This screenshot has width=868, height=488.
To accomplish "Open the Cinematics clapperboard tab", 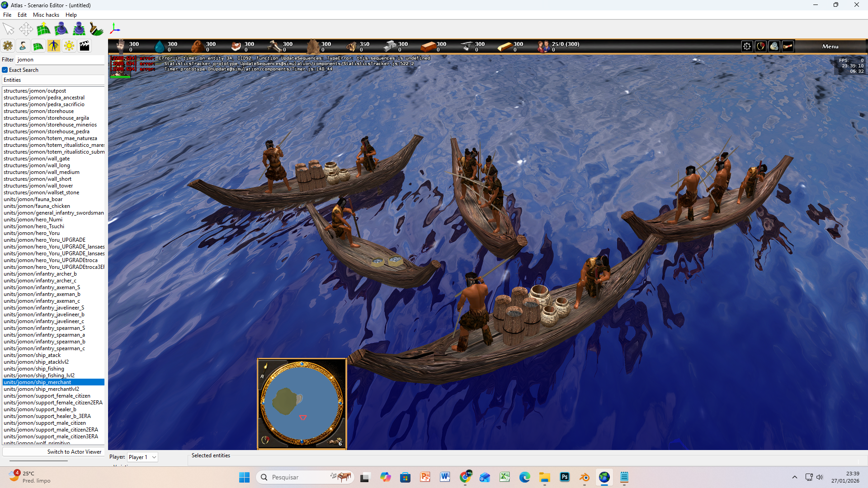I will pyautogui.click(x=85, y=46).
